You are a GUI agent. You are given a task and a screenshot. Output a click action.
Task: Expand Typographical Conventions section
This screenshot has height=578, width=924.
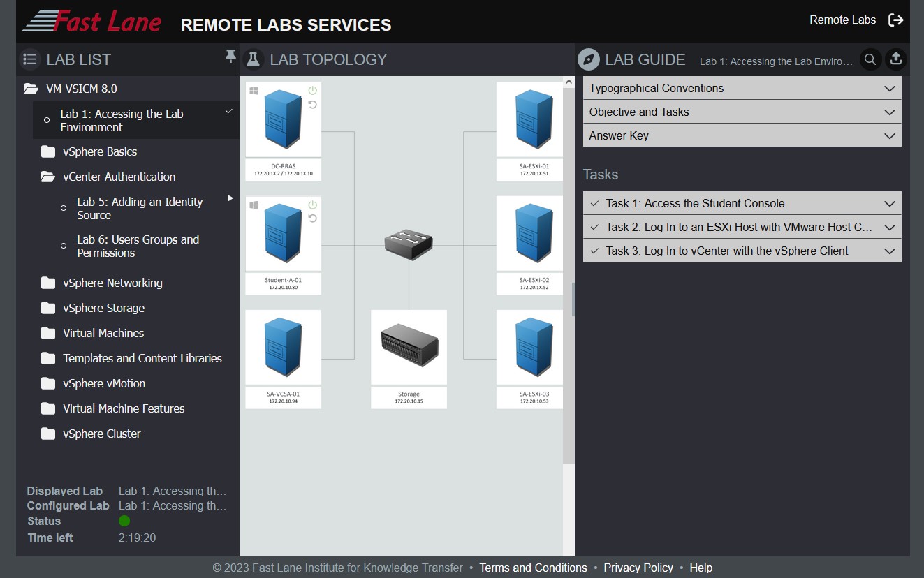click(x=742, y=88)
